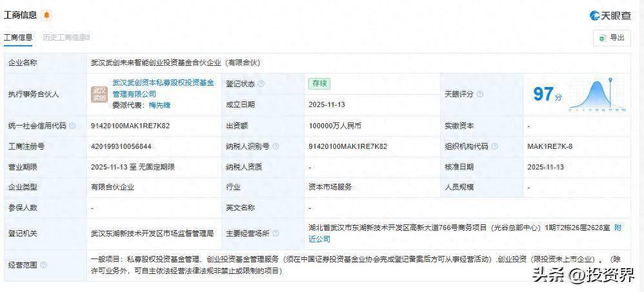The height and width of the screenshot is (292, 644).
Task: Click the blue score distribution curve chart
Action: [597, 95]
